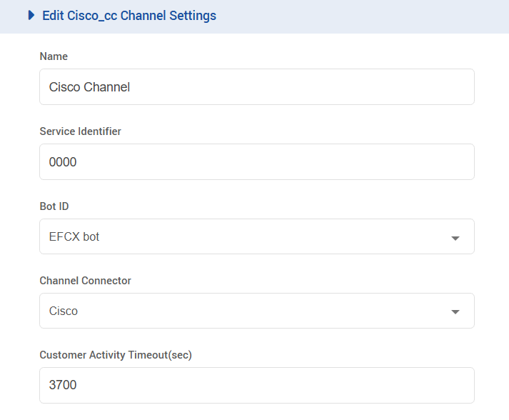509x420 pixels.
Task: Place cursor on the Cisco Channel text
Action: tap(89, 87)
